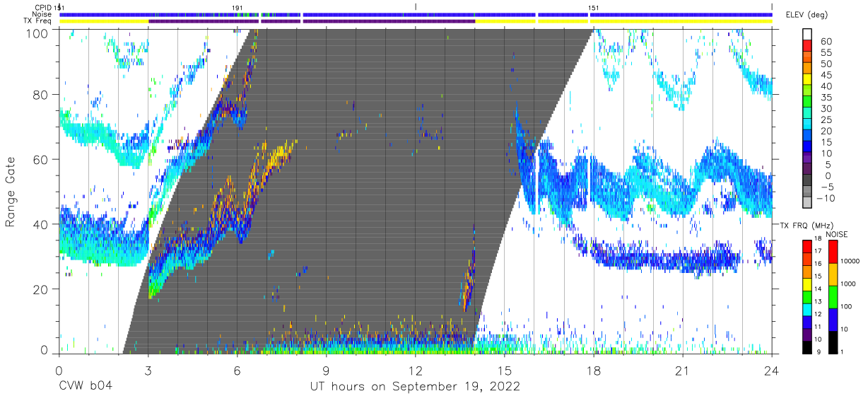This screenshot has height=401, width=868.
Task: Click x-axis tick label '12'
Action: point(415,370)
